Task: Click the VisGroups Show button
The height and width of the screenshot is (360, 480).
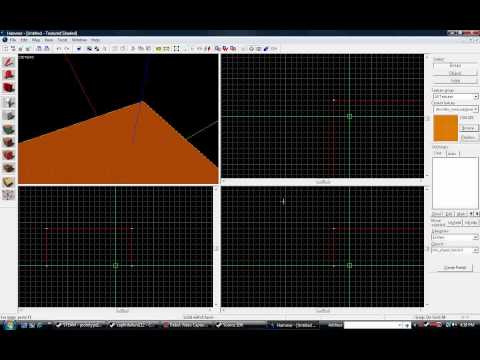Action: (x=437, y=214)
